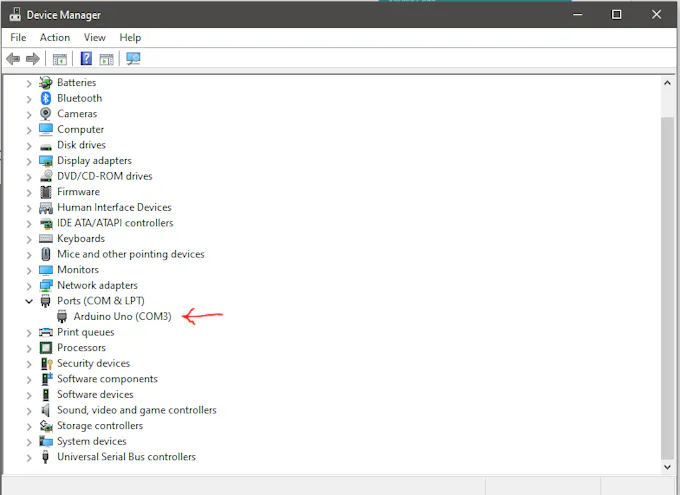The width and height of the screenshot is (680, 495).
Task: Click the scrollbar down arrow
Action: click(667, 467)
